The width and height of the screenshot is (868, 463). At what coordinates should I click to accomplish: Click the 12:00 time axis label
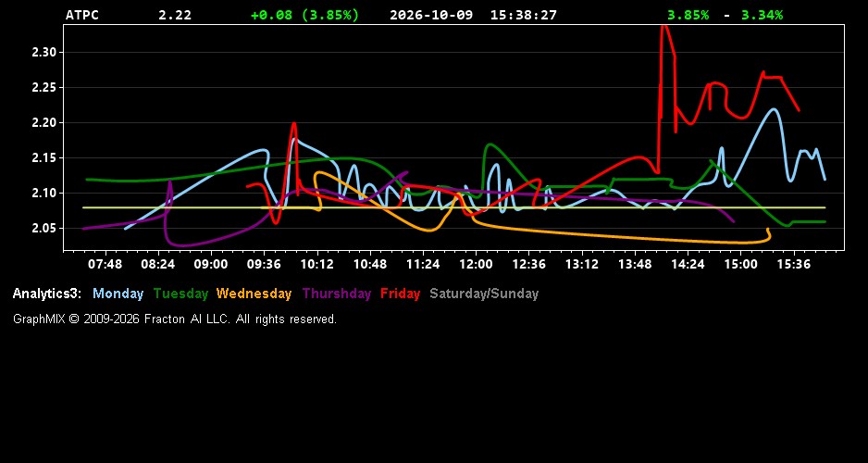476,265
